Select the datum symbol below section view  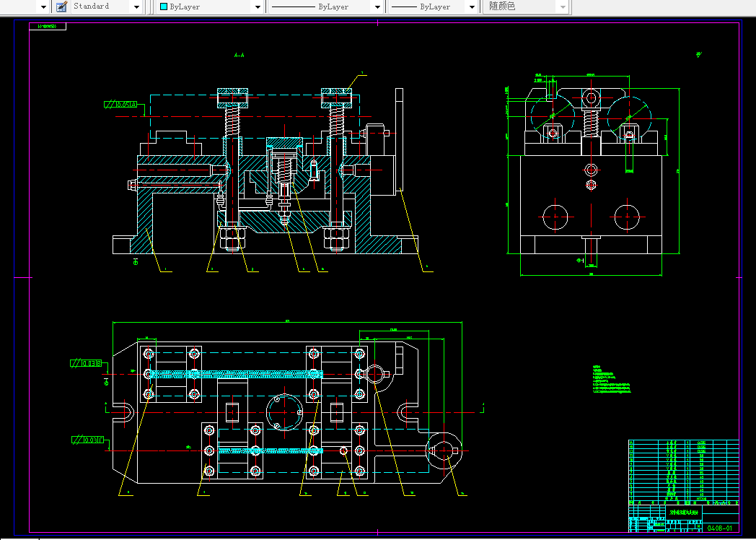coord(136,261)
